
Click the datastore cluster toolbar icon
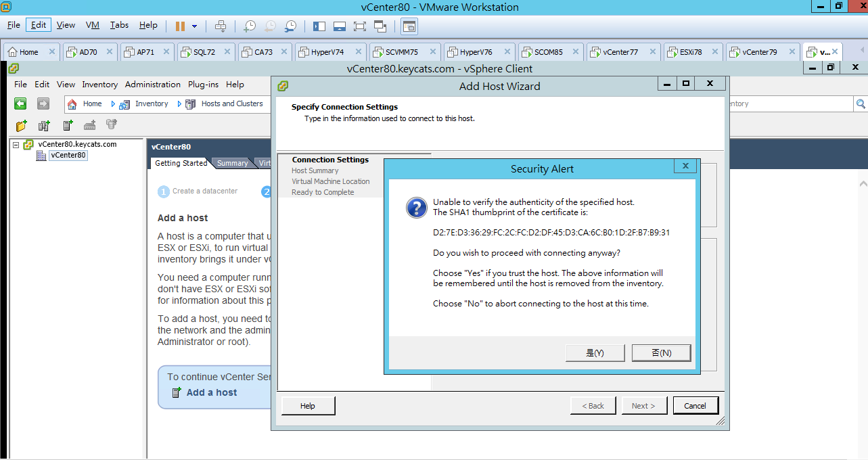[x=112, y=125]
